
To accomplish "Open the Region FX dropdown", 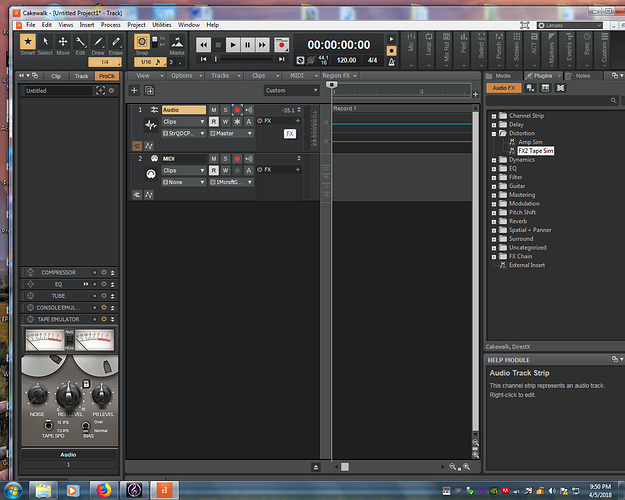I will (x=340, y=75).
